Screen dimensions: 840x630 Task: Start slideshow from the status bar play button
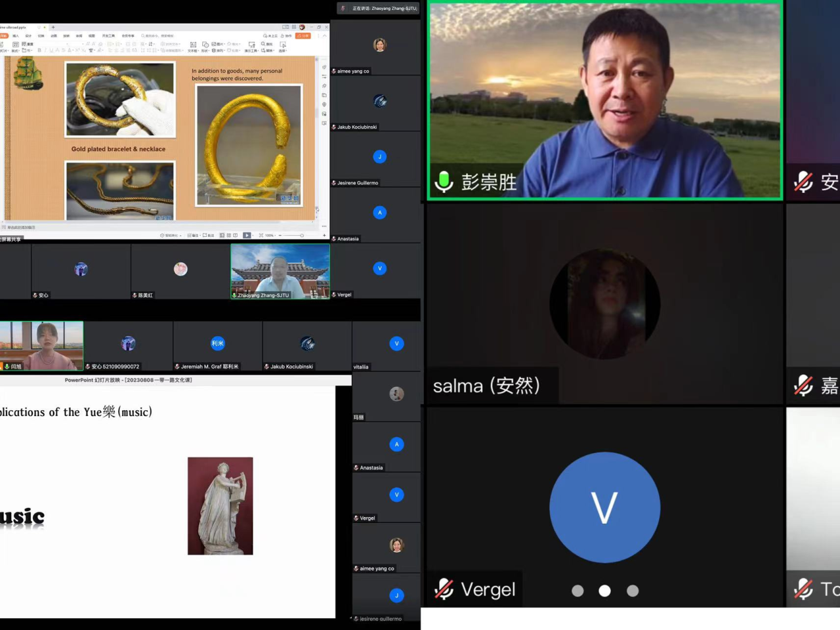(x=247, y=235)
